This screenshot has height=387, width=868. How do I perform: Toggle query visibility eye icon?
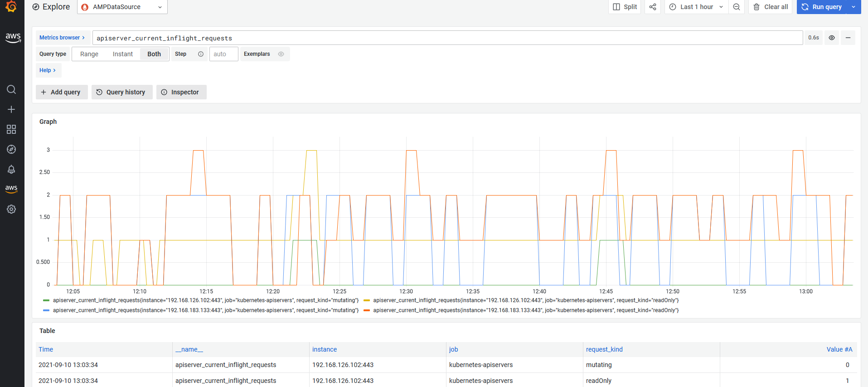click(x=832, y=38)
